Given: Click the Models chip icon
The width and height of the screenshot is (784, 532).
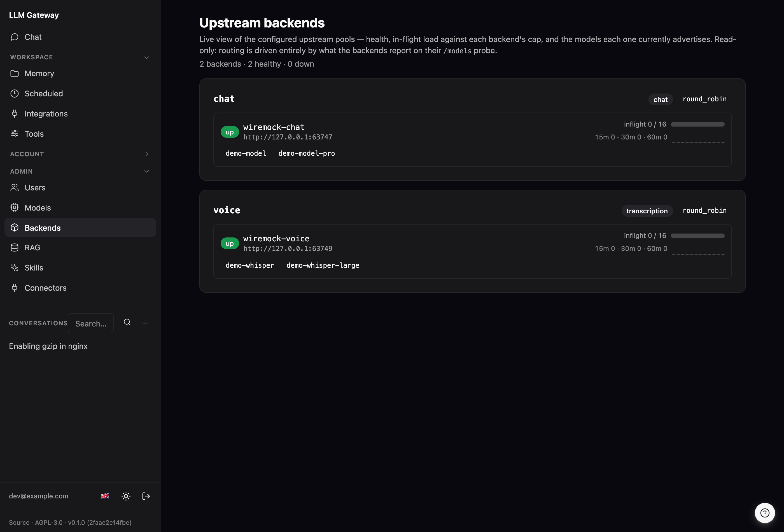Looking at the screenshot, I should (15, 207).
